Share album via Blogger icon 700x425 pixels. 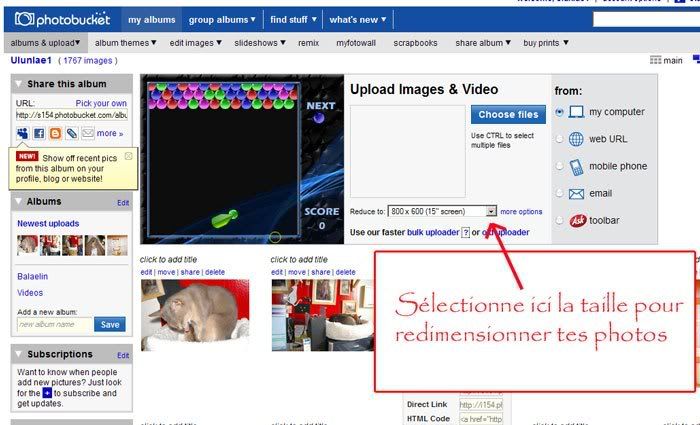(55, 133)
